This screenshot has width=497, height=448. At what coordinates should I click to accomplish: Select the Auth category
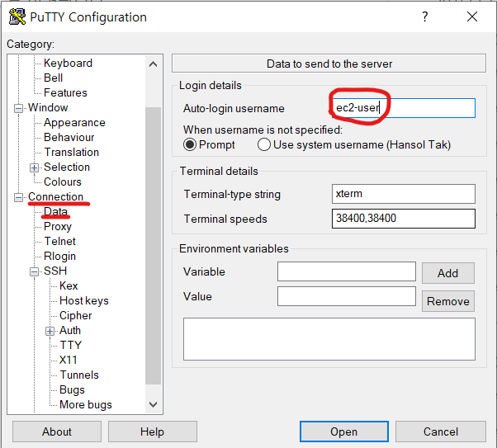click(70, 331)
